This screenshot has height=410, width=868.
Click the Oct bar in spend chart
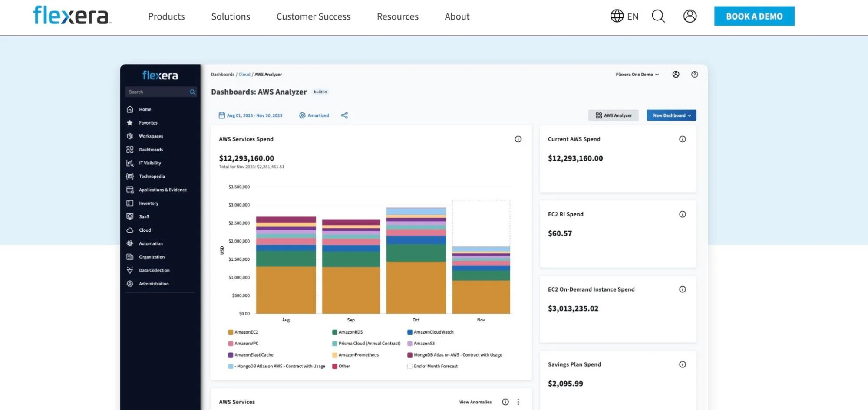pyautogui.click(x=416, y=261)
